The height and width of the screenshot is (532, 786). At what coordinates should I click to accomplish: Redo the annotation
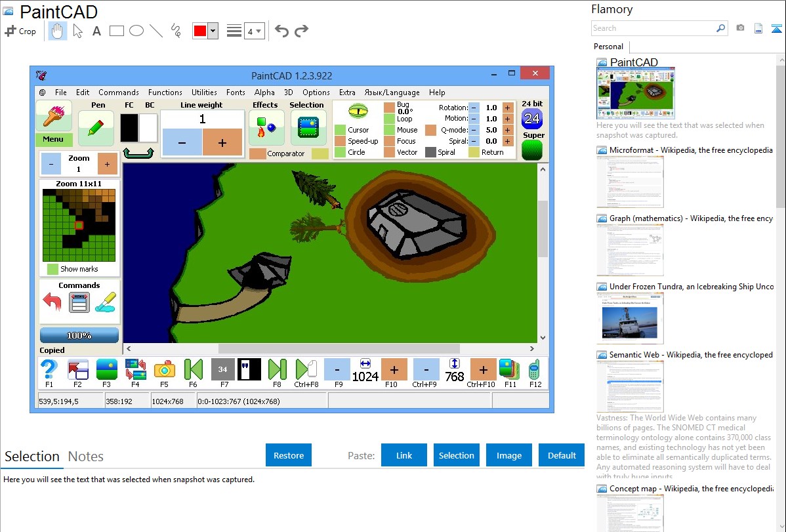(301, 31)
